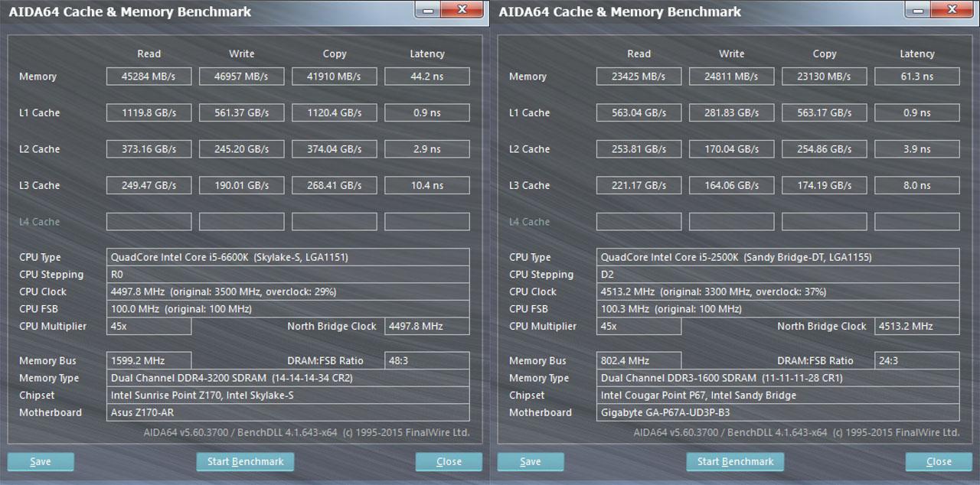Select L3 Cache Read value 221.17 GB/s

tap(639, 185)
